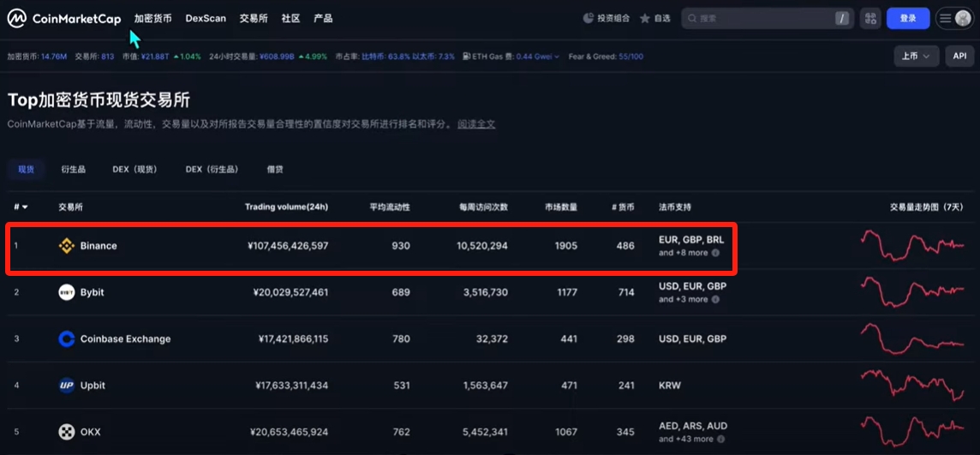Click info icon beside OKX +43 more
The image size is (980, 455).
pyautogui.click(x=720, y=439)
